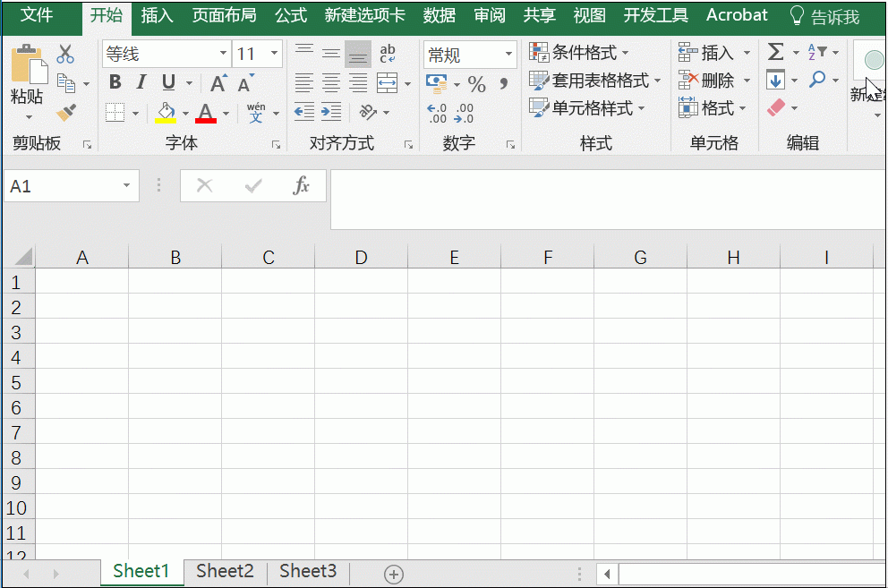888x588 pixels.
Task: Enable wrap text alignment
Action: click(x=385, y=54)
